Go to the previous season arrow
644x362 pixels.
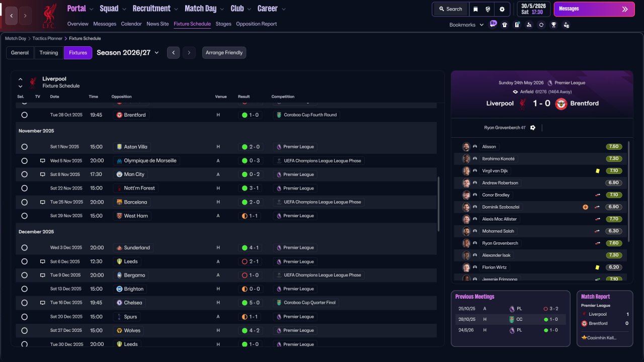pyautogui.click(x=174, y=53)
